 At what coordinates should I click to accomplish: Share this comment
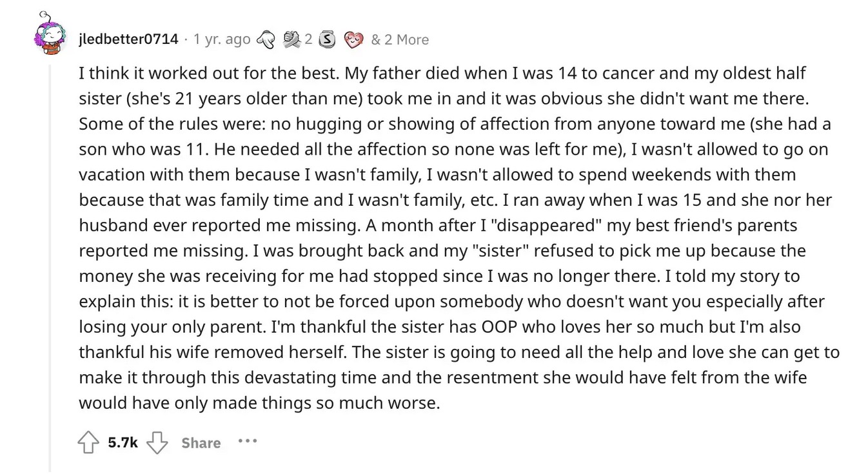pyautogui.click(x=201, y=442)
